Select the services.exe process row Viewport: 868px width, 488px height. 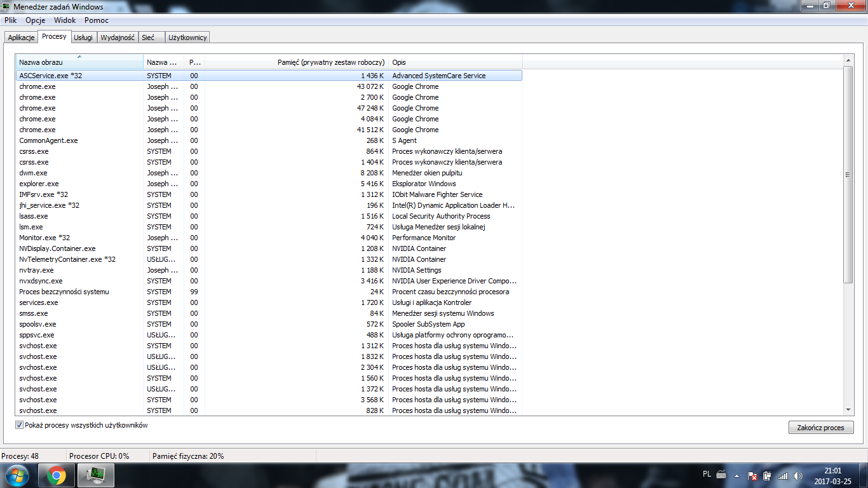(269, 302)
